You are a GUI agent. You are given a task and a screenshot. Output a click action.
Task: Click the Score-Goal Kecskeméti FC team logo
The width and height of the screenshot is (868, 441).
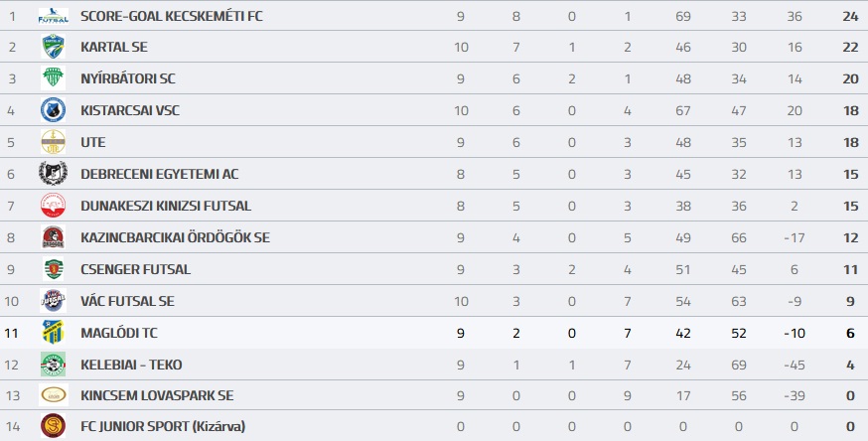[53, 16]
